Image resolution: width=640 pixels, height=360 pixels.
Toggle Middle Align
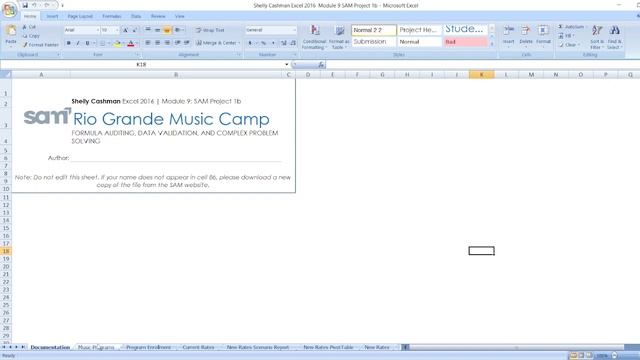[158, 30]
